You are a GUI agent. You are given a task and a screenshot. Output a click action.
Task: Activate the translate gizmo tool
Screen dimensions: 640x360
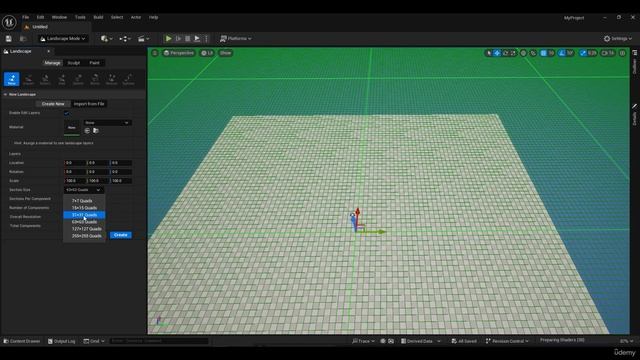click(x=497, y=53)
